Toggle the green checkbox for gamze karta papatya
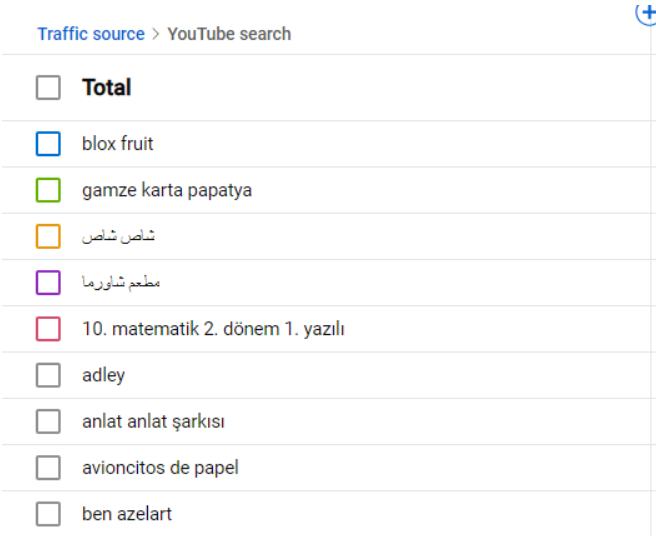The image size is (656, 536). 48,190
